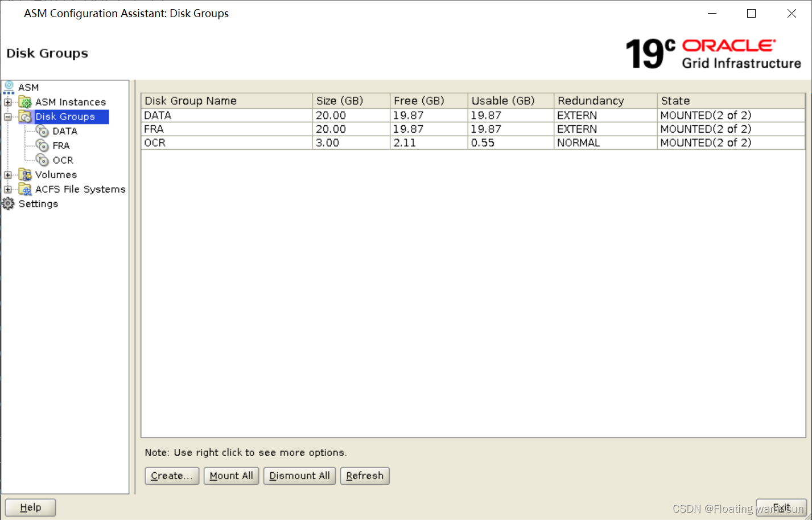Select the ACFS File Systems icon

(25, 189)
